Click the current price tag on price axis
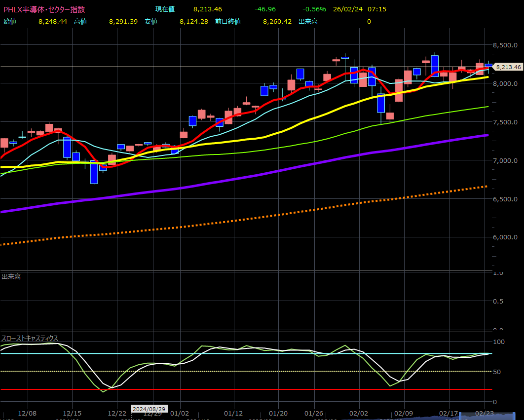Screen dimensions: 524x420 [x=508, y=67]
